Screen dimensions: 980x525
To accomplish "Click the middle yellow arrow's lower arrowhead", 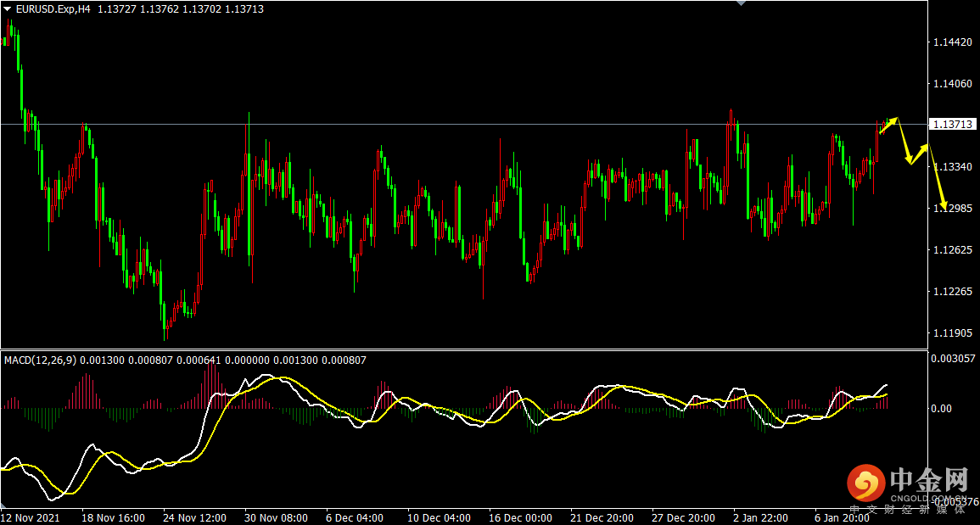I will tap(910, 159).
